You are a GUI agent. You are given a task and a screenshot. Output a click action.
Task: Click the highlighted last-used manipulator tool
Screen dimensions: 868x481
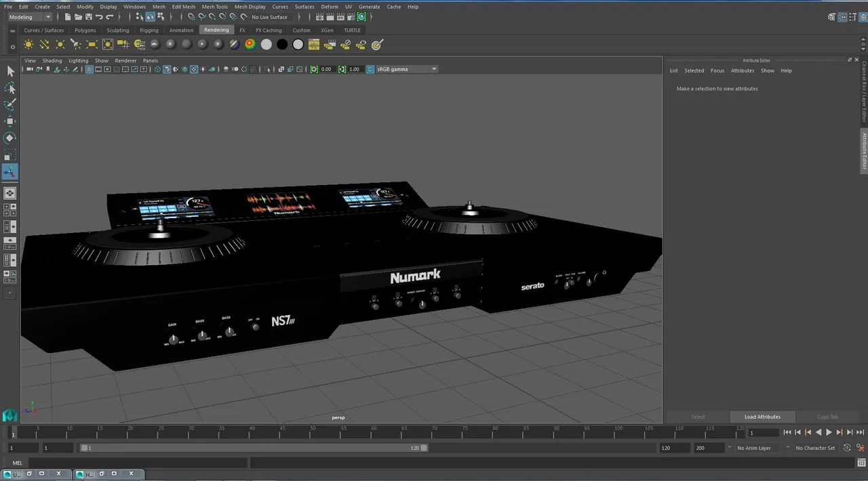10,172
